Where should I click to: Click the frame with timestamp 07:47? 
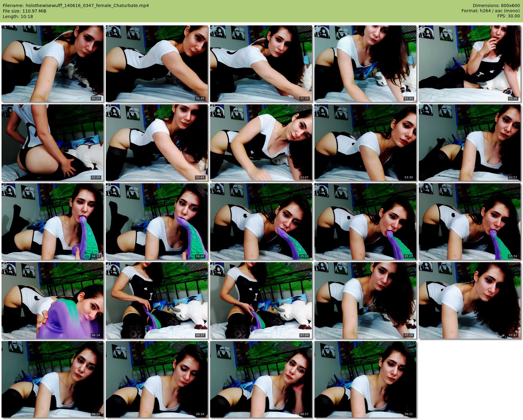pos(469,300)
